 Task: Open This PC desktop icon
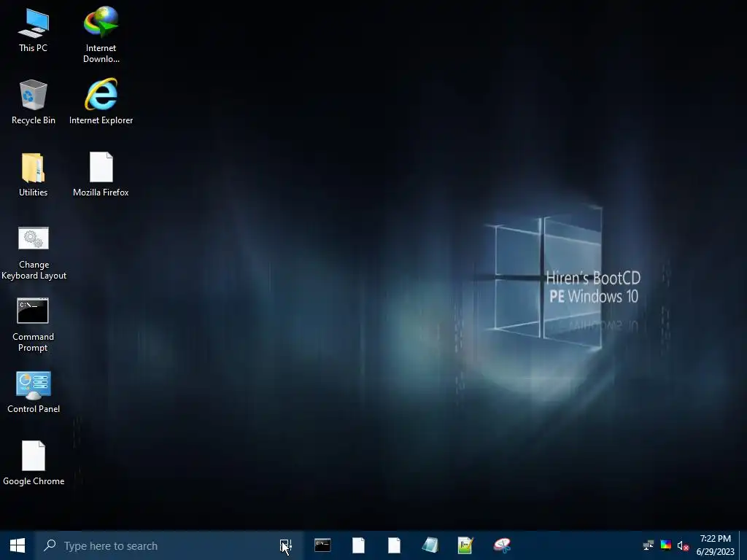[x=34, y=31]
